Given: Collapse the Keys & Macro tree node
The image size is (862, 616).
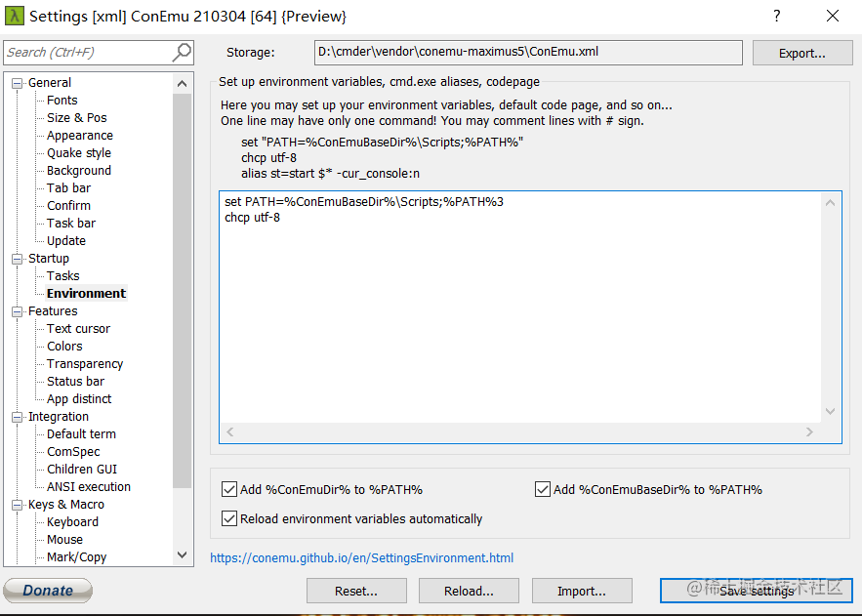Looking at the screenshot, I should coord(18,505).
